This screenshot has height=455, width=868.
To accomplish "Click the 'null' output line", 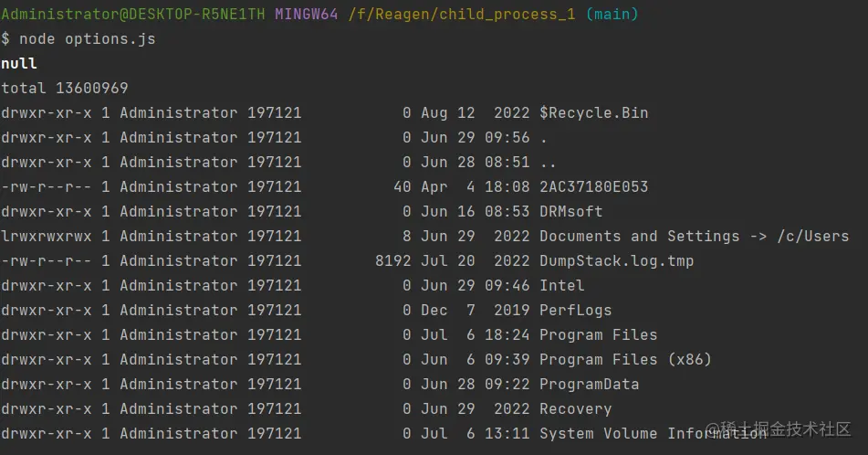I will coord(19,64).
